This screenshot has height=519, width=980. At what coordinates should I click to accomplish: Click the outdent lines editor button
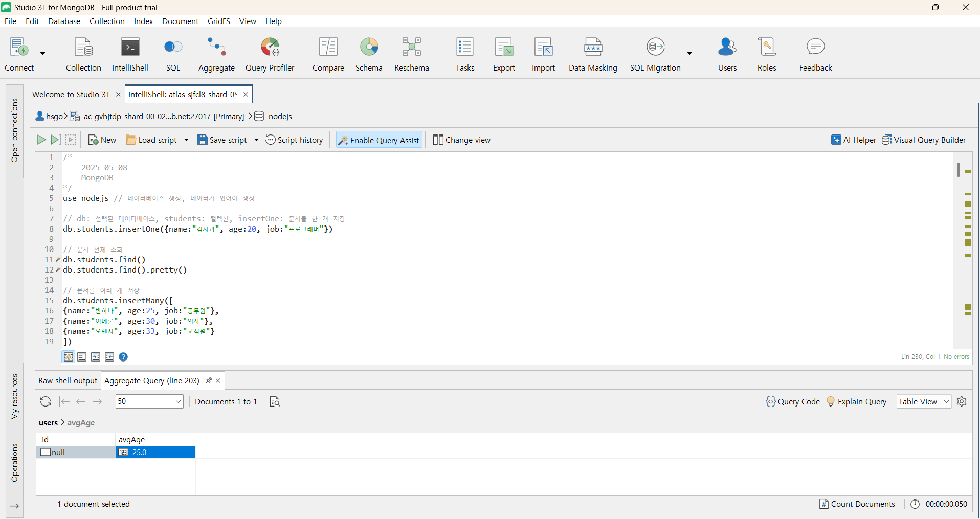109,357
